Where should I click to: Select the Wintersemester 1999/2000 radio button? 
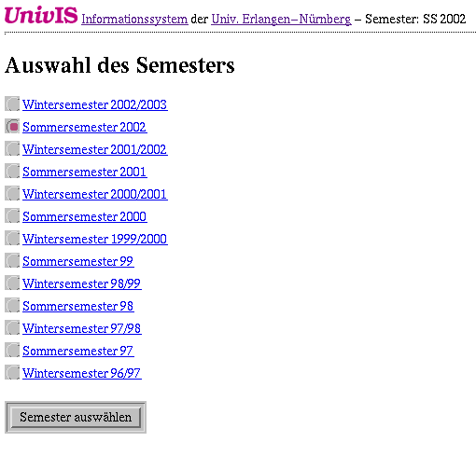12,238
